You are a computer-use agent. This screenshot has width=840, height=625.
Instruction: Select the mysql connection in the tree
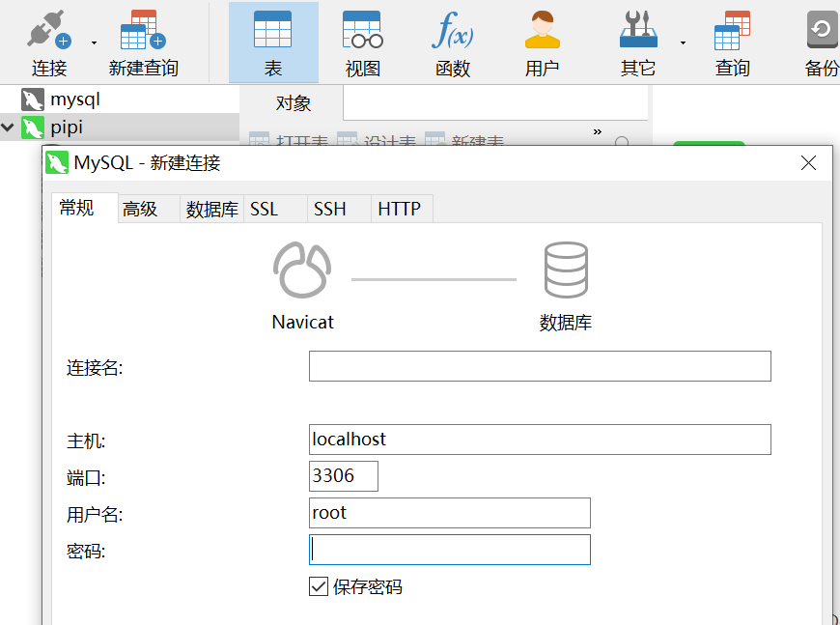pos(75,99)
